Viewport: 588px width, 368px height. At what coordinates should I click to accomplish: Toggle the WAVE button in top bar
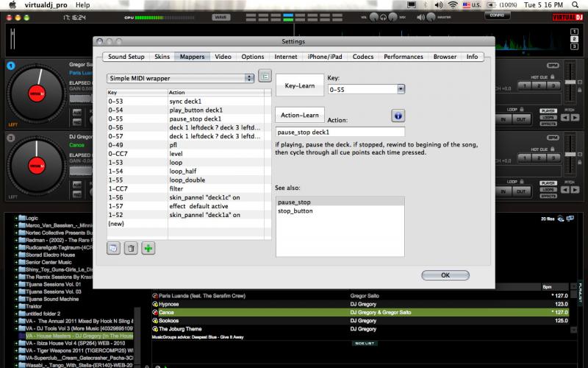[x=221, y=17]
